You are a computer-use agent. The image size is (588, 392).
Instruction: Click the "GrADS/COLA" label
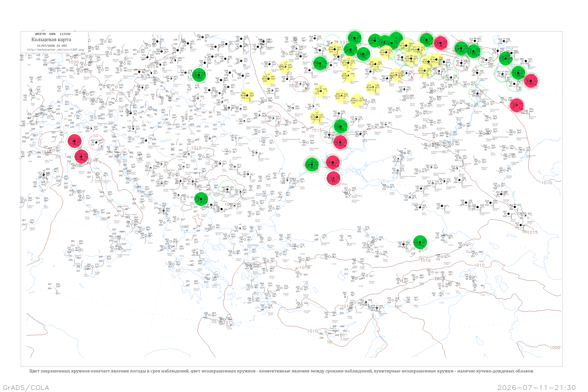26,387
